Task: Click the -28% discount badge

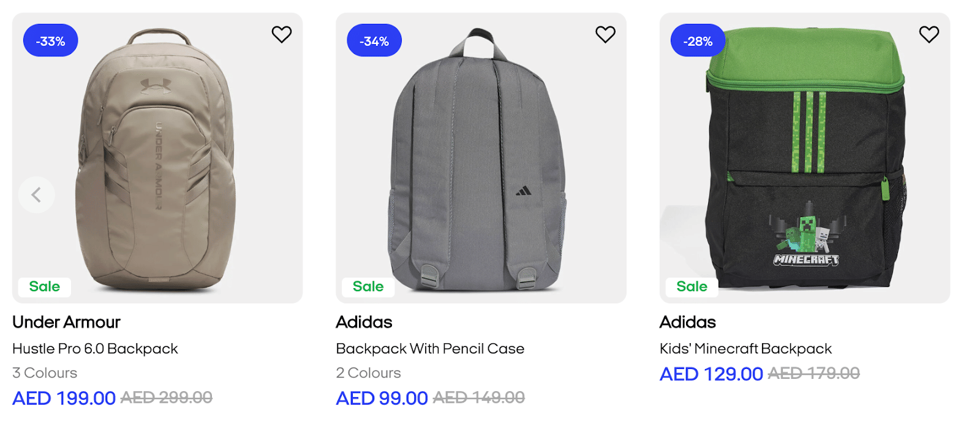Action: click(698, 41)
